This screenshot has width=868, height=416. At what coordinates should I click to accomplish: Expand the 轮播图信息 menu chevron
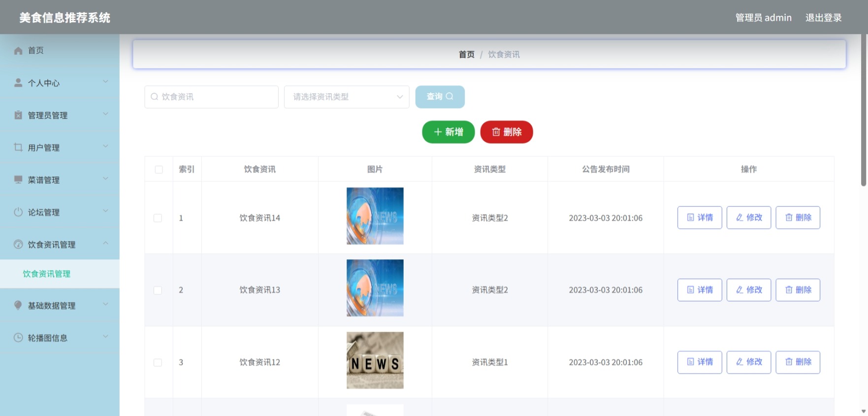click(x=105, y=337)
